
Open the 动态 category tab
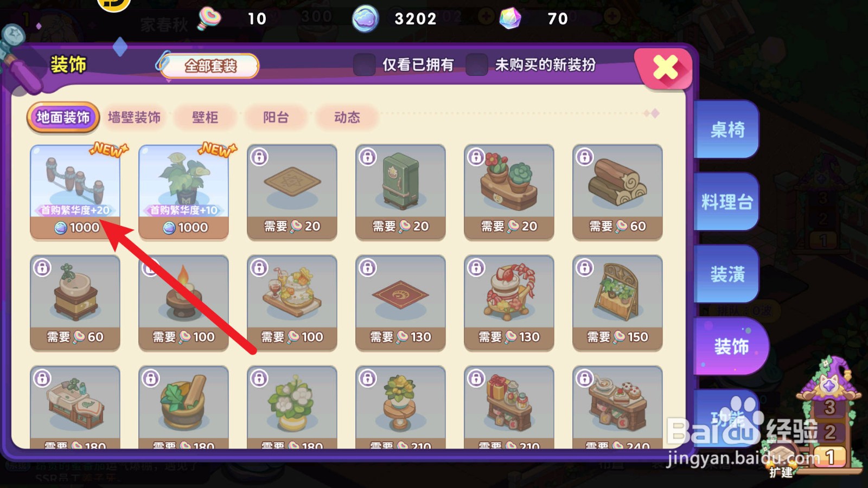click(347, 117)
